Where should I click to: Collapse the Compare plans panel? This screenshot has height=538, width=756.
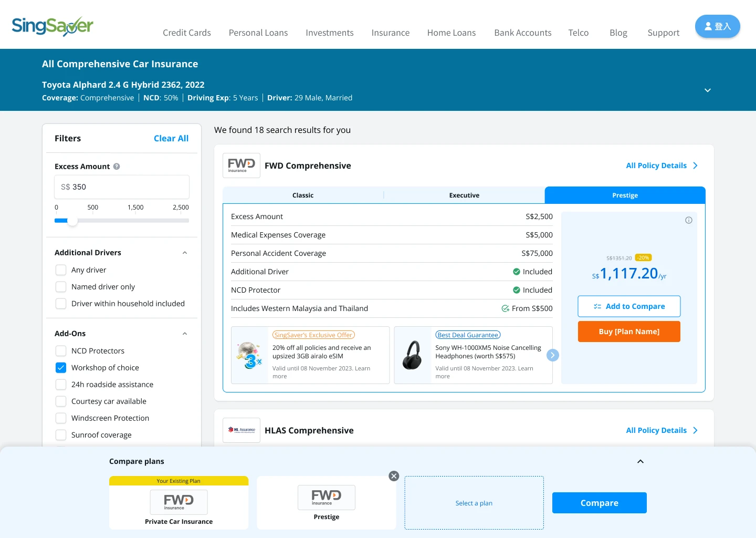(640, 461)
